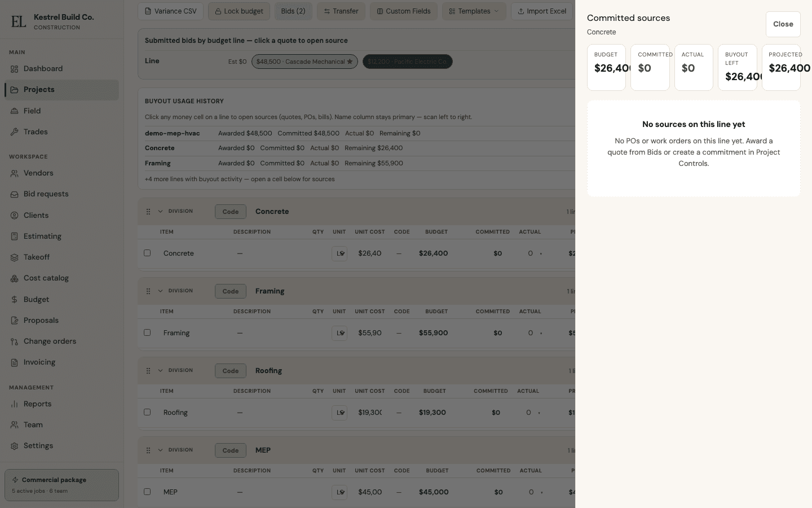Tick the Framing line checkbox
Screen dimensions: 812x508
coord(147,332)
